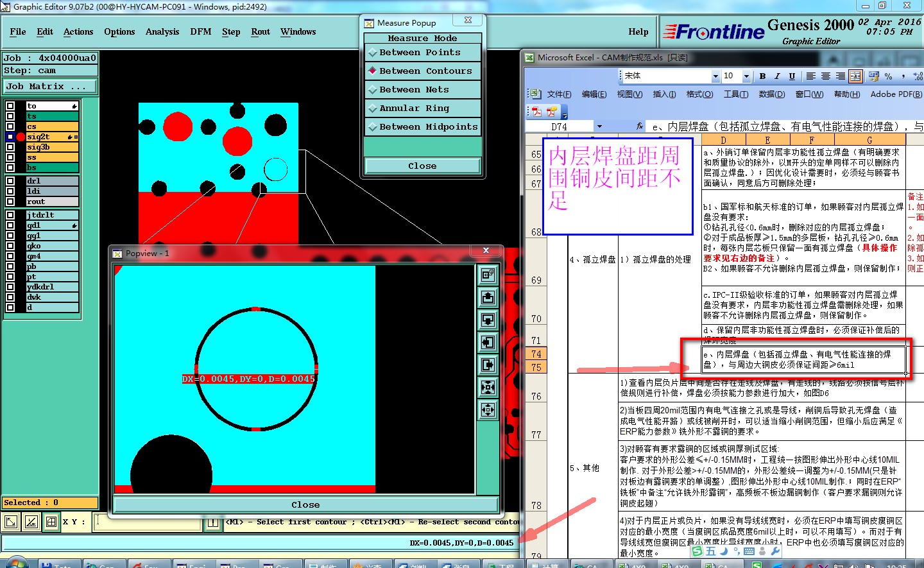Viewport: 924px width, 568px height.
Task: Open Actions menu in Graphic Editor
Action: pos(78,32)
